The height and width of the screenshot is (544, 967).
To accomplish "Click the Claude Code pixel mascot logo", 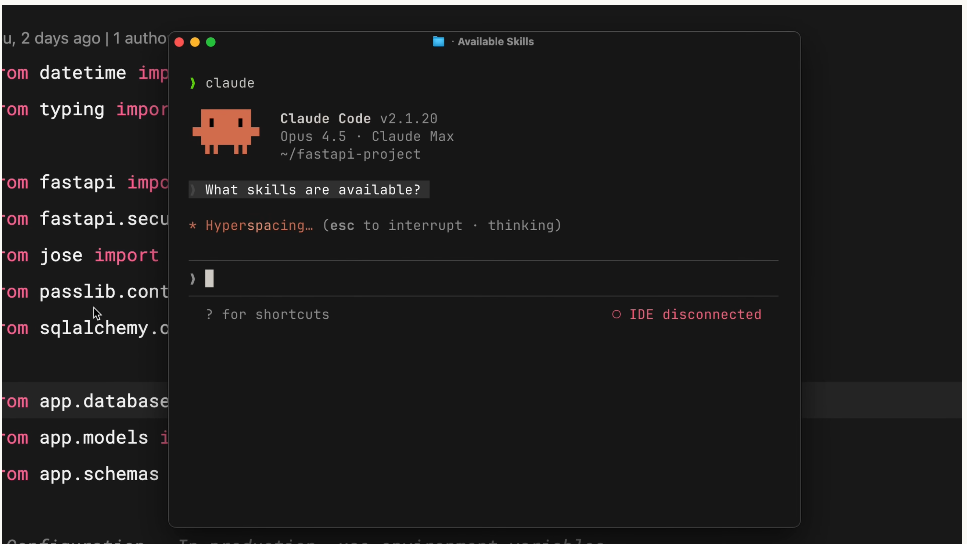I will [x=226, y=132].
